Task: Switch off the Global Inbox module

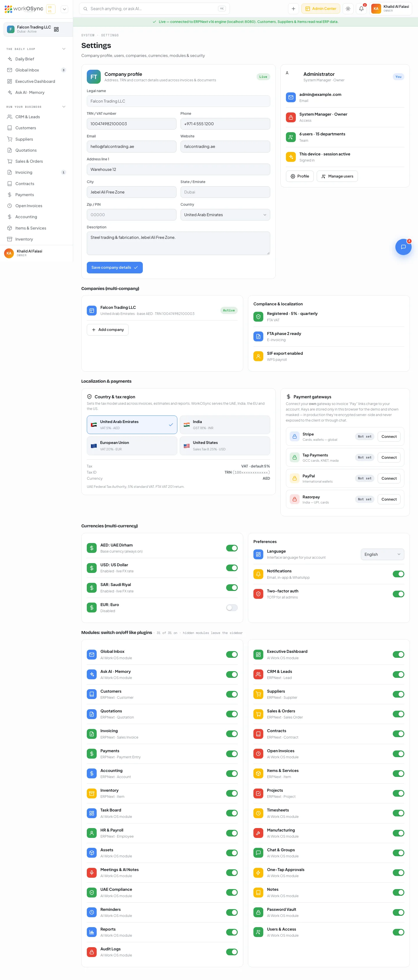Action: tap(232, 654)
